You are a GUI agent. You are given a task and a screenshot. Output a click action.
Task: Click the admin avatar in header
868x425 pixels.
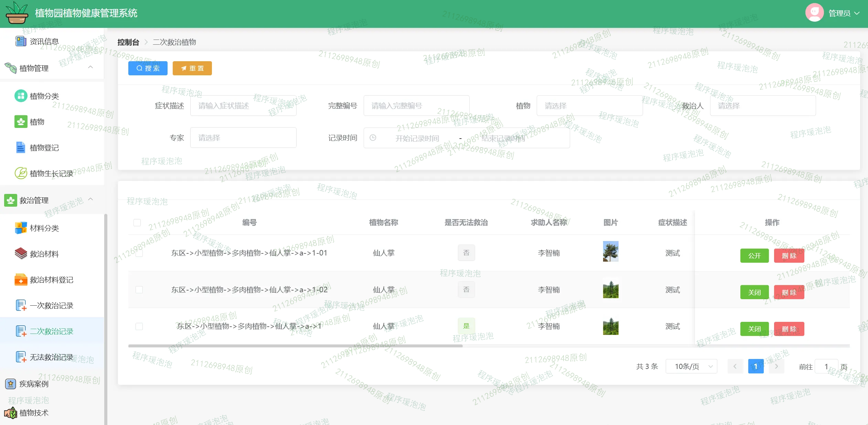[814, 13]
